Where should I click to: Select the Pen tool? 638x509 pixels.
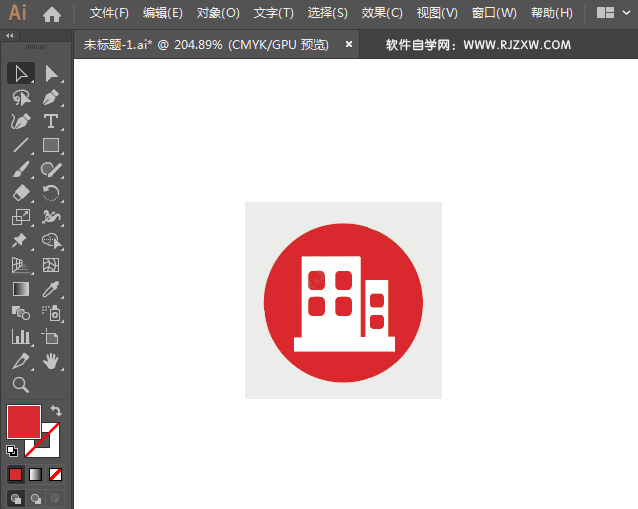pos(51,98)
